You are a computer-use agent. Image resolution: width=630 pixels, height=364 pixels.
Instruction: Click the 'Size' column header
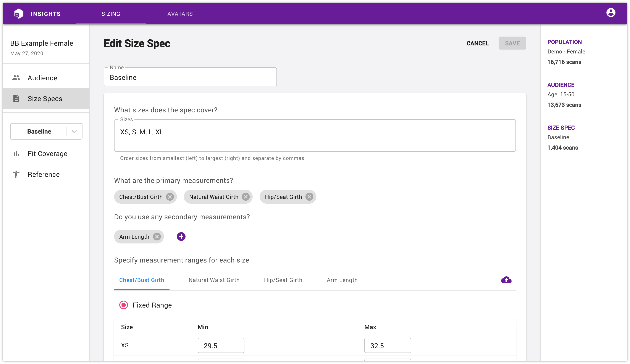pyautogui.click(x=127, y=327)
